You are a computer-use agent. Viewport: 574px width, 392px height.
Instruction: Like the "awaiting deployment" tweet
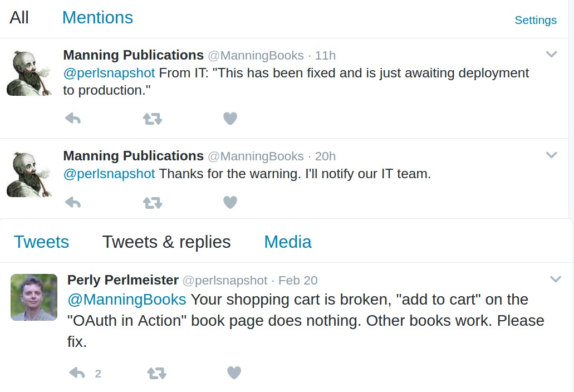click(x=230, y=118)
